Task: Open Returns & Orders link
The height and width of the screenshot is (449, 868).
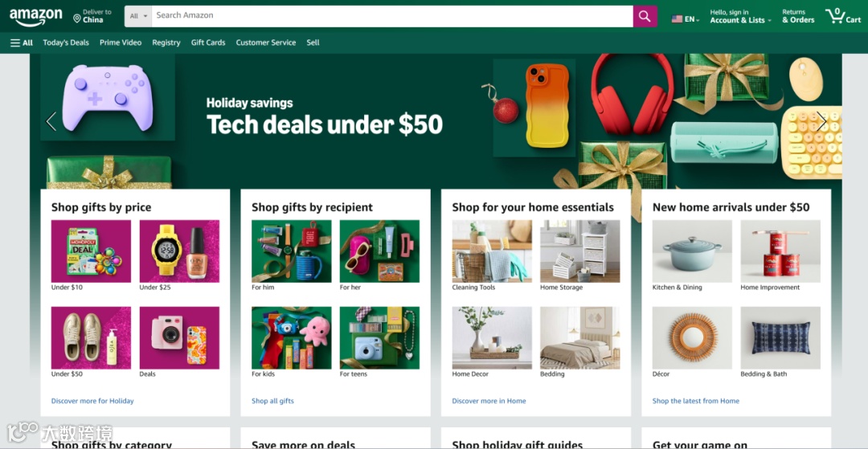Action: click(x=798, y=16)
